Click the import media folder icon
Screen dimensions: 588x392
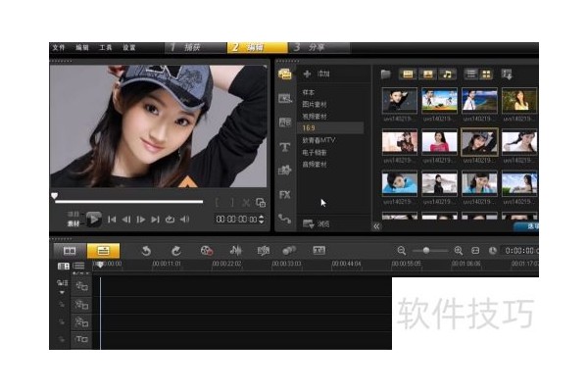click(x=385, y=73)
